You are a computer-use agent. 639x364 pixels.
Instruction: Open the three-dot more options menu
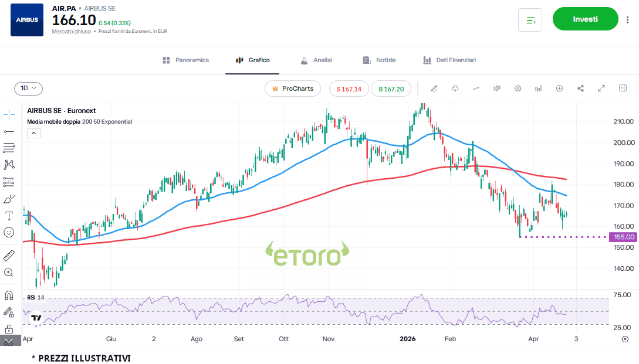pyautogui.click(x=627, y=19)
